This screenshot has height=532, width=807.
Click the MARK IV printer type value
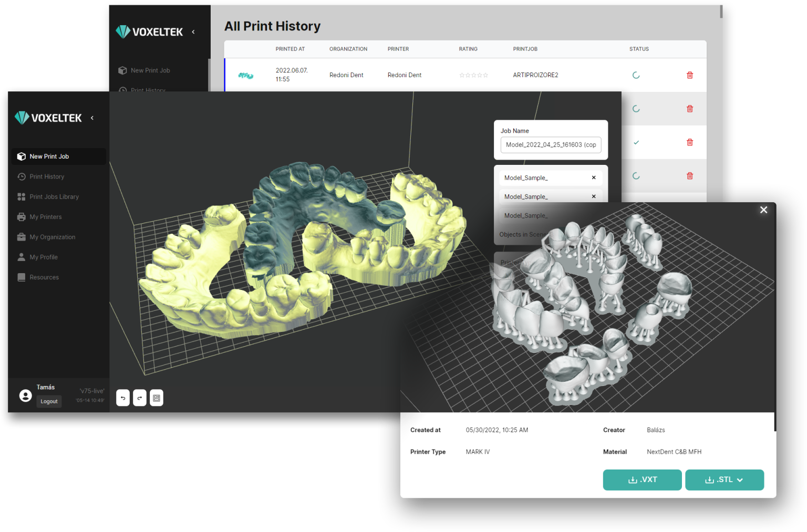tap(478, 452)
